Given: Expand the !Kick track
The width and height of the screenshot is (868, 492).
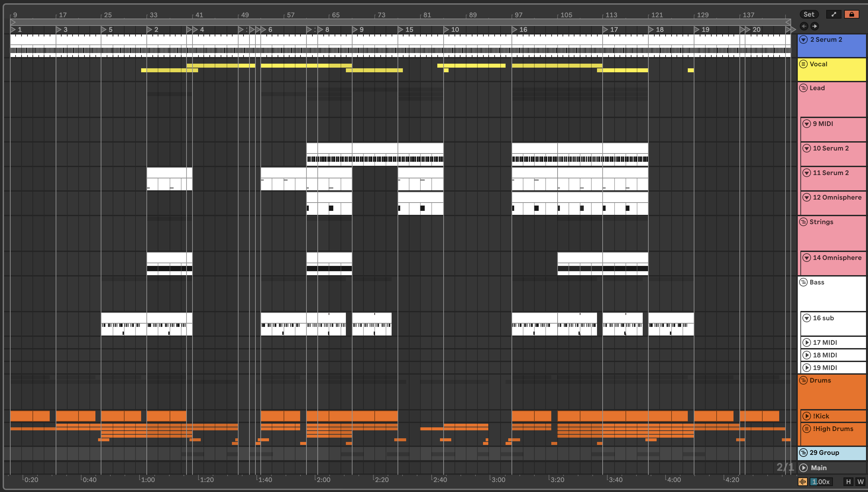Looking at the screenshot, I should [807, 416].
